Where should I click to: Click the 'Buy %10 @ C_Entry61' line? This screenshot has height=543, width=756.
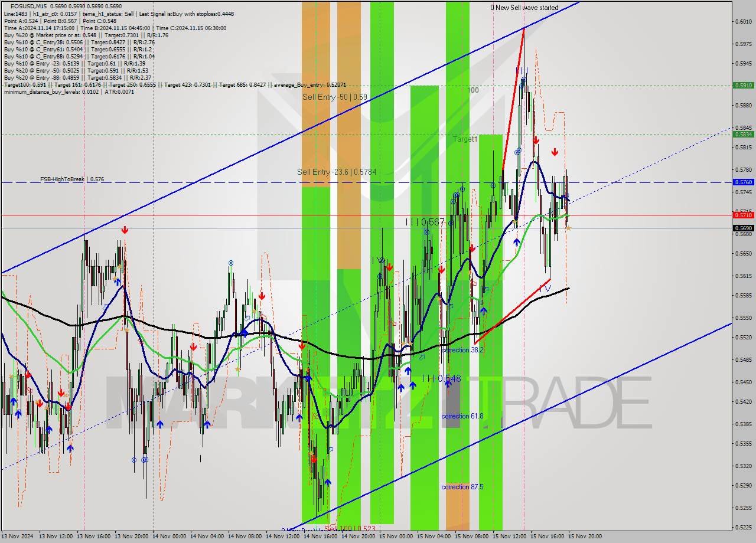coord(77,50)
